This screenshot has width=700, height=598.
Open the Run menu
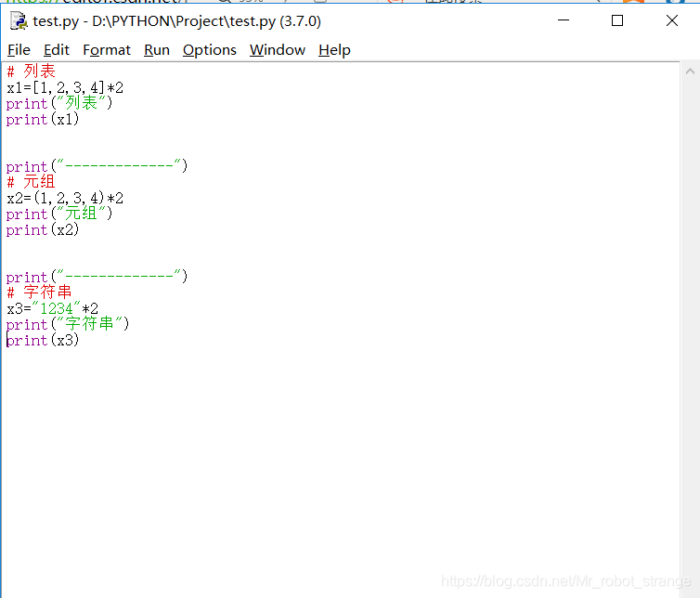pos(157,50)
